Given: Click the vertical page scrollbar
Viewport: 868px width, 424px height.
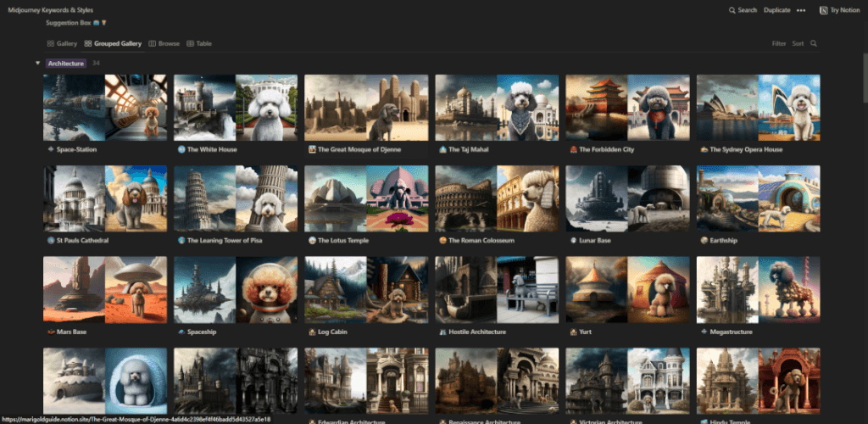Looking at the screenshot, I should (x=865, y=77).
